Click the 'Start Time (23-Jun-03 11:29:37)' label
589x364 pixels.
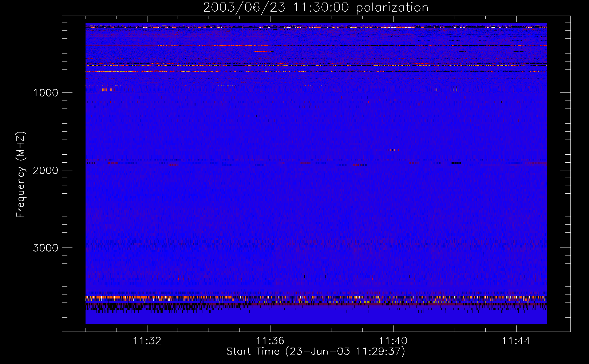[x=316, y=352]
